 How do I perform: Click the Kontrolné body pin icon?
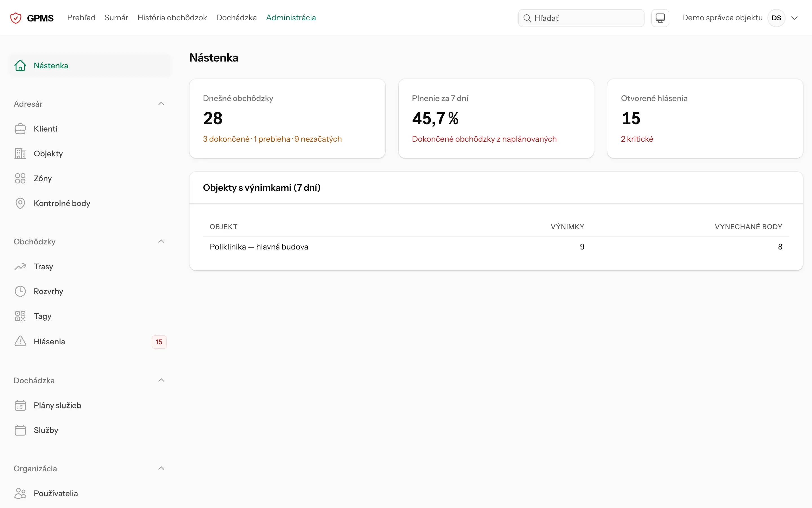coord(20,203)
